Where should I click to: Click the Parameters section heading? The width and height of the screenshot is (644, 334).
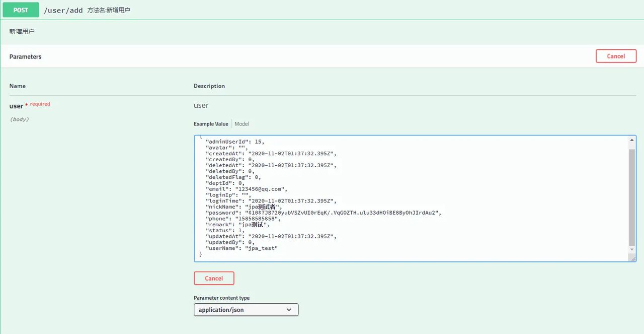[25, 57]
